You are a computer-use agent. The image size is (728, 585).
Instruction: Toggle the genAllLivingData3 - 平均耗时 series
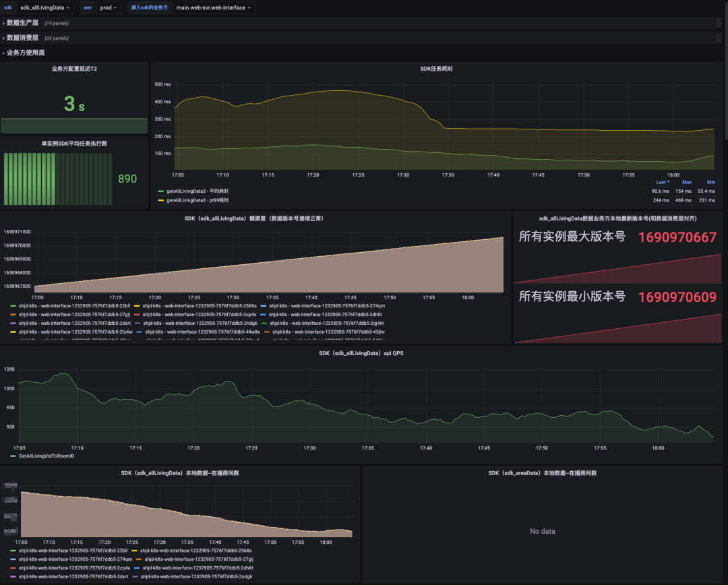point(198,191)
